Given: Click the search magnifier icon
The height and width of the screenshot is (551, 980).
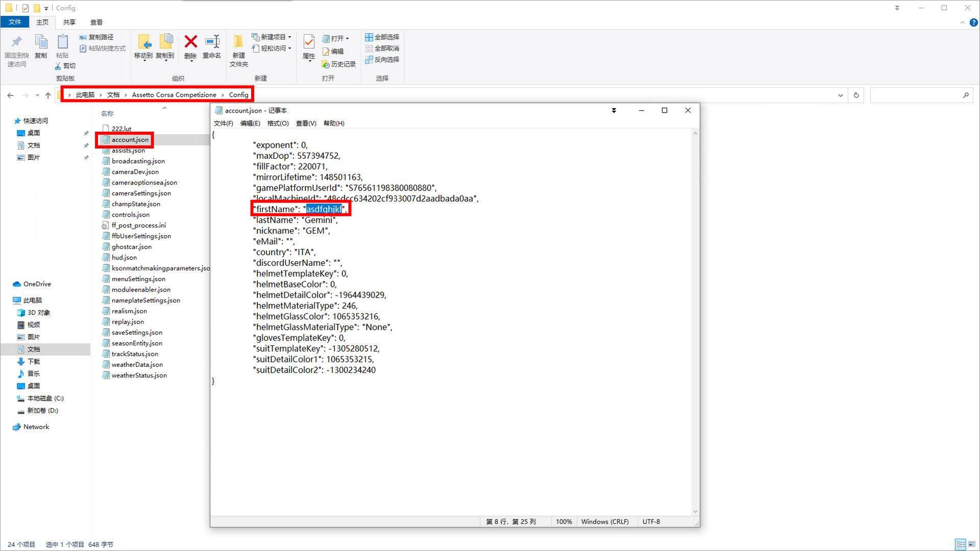Looking at the screenshot, I should pyautogui.click(x=966, y=95).
